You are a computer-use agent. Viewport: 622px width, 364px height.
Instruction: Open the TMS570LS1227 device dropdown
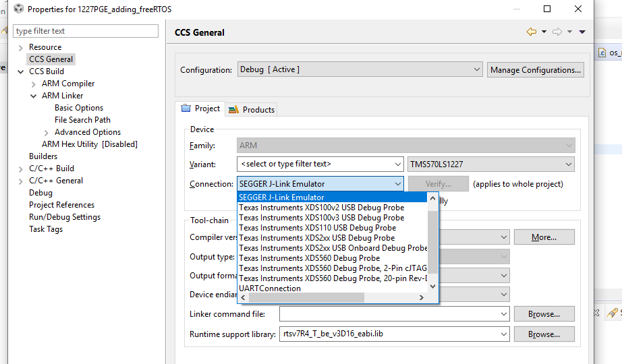[x=491, y=164]
